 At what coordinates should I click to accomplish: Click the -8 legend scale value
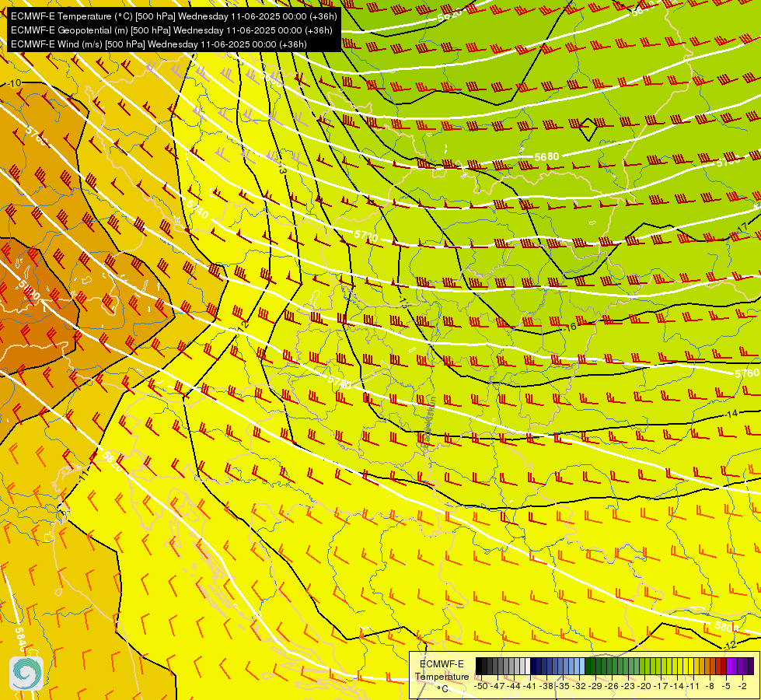coord(710,686)
